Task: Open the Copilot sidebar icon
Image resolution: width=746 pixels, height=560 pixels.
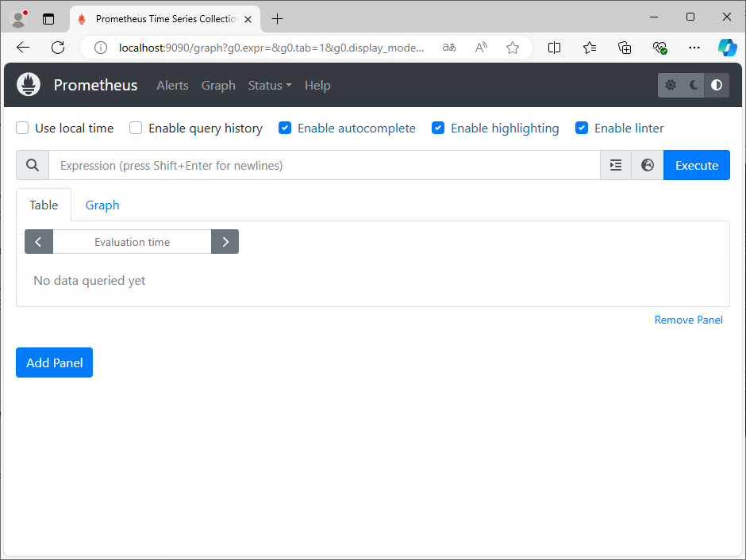Action: coord(728,48)
